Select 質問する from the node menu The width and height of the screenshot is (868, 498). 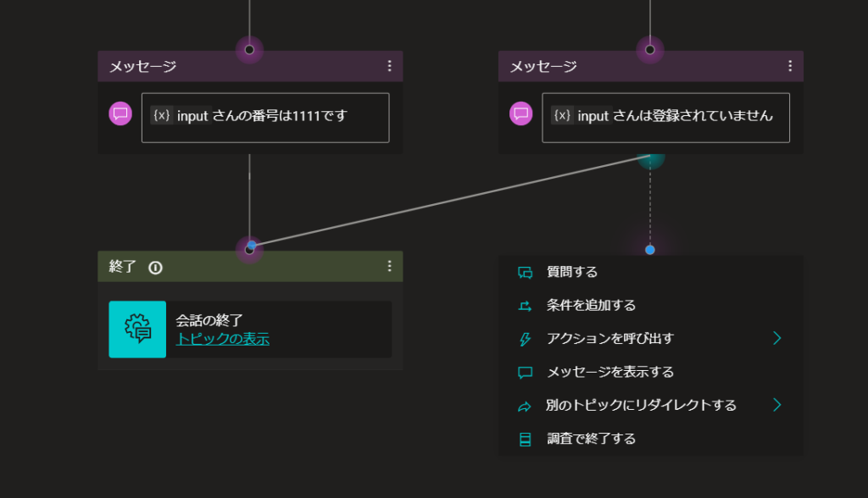[x=651, y=272]
